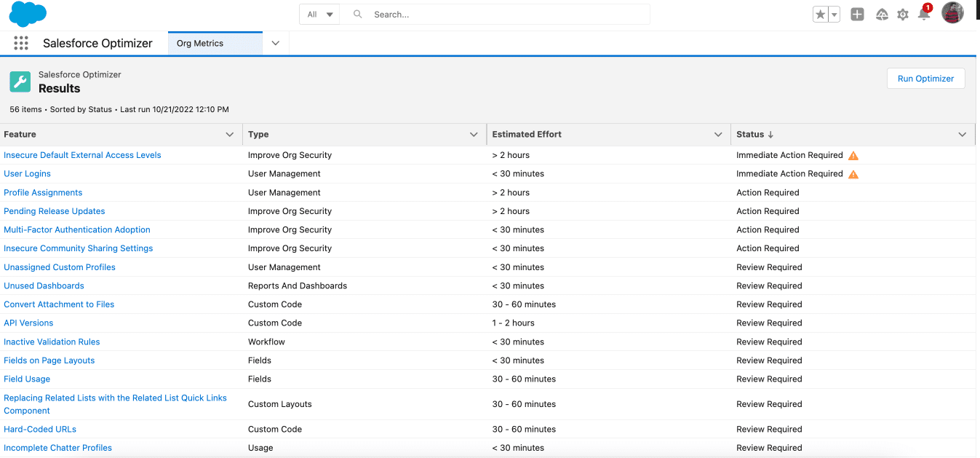Open Insecure Community Sharing Settings link
Image resolution: width=980 pixels, height=458 pixels.
click(79, 248)
